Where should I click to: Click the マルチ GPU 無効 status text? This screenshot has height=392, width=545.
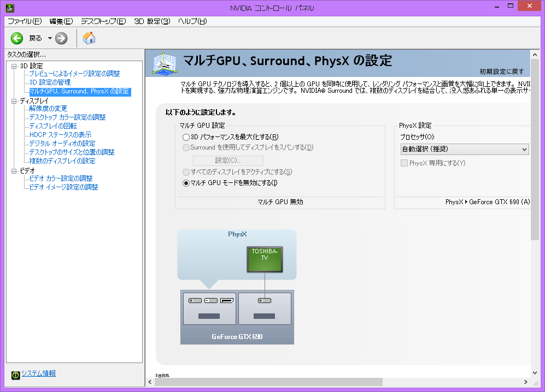(x=280, y=201)
